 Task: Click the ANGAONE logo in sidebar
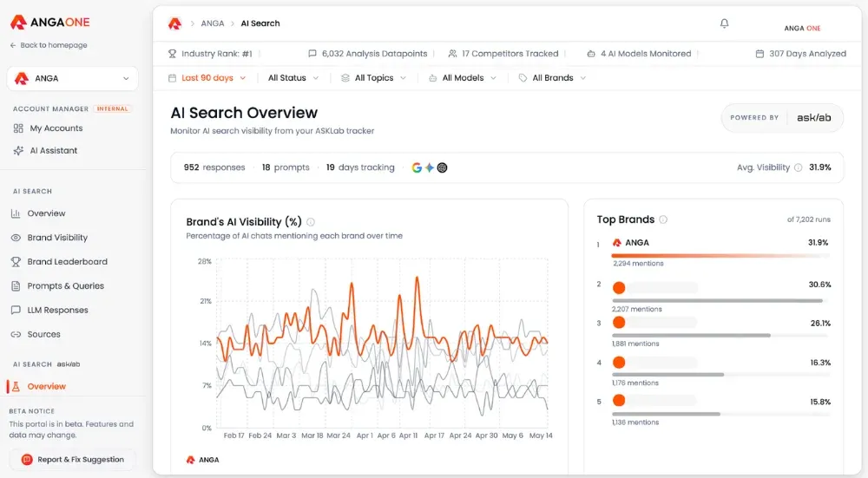(x=49, y=23)
